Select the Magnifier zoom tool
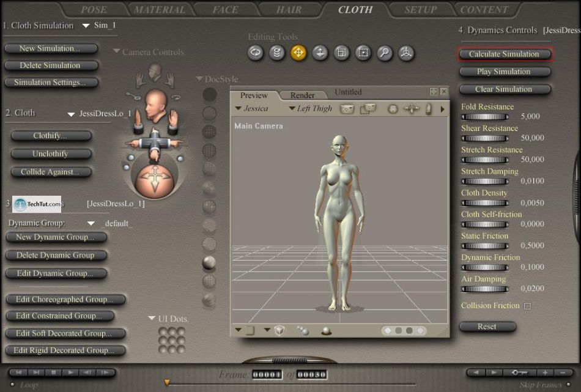 384,53
